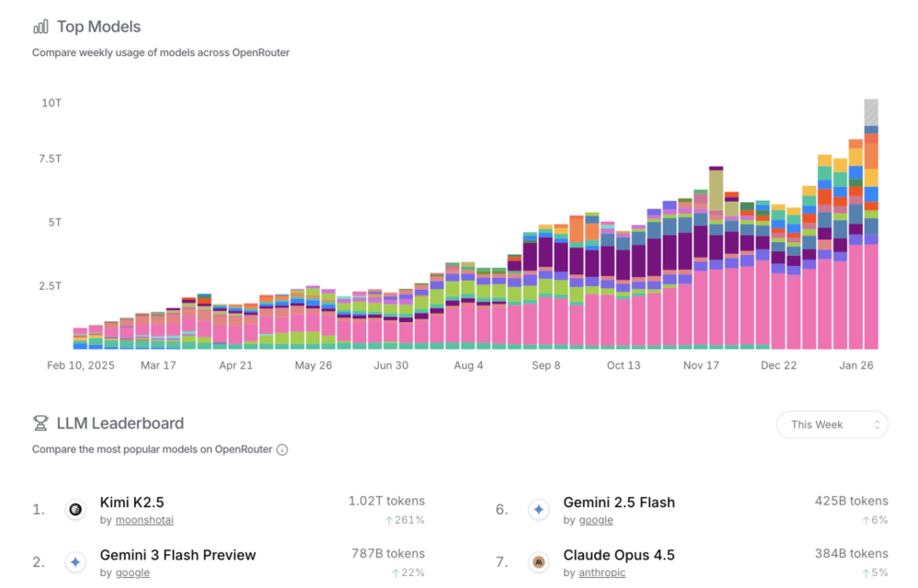Open the This Week time range dropdown
This screenshot has height=588, width=918.
click(x=832, y=425)
